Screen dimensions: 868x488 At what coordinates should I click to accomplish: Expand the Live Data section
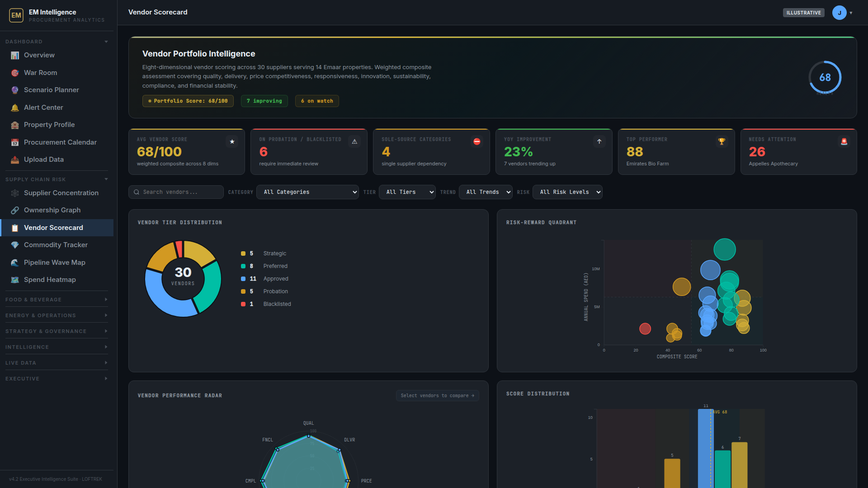pos(57,363)
